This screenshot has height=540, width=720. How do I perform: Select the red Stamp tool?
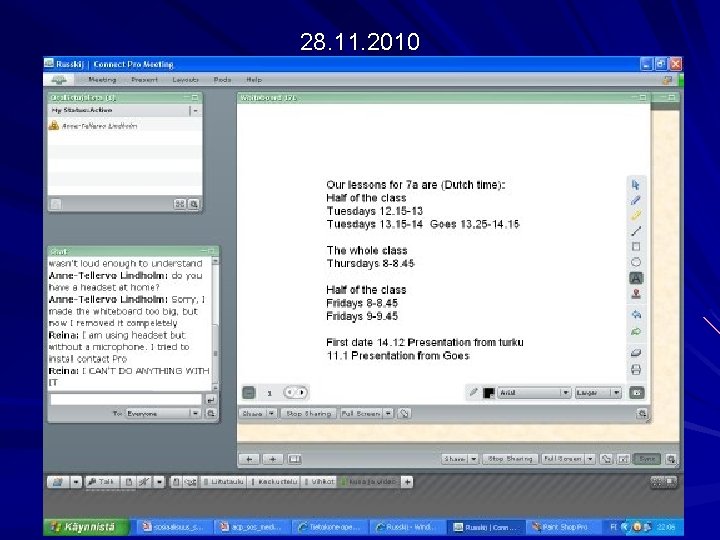(x=636, y=294)
